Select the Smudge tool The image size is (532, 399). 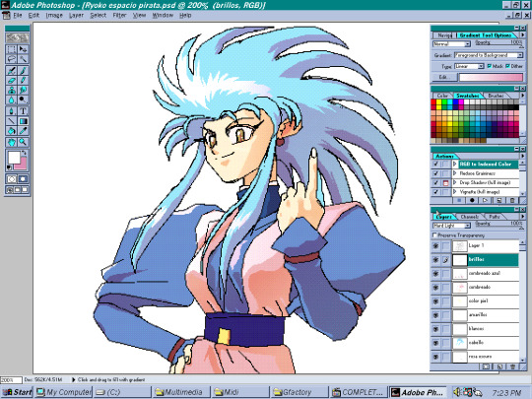pyautogui.click(x=23, y=91)
